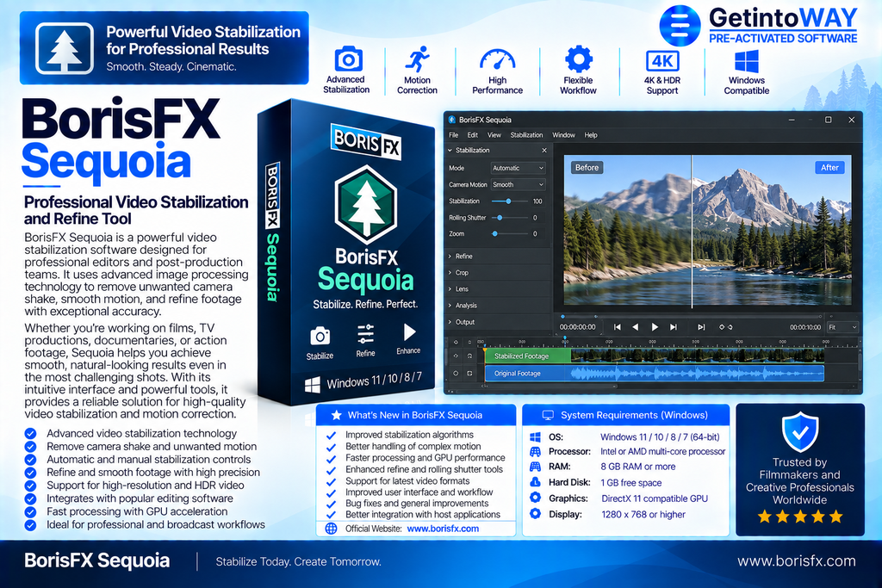Click checkmark beside Support for latest video formats
Screen dimensions: 882x588
click(x=332, y=482)
